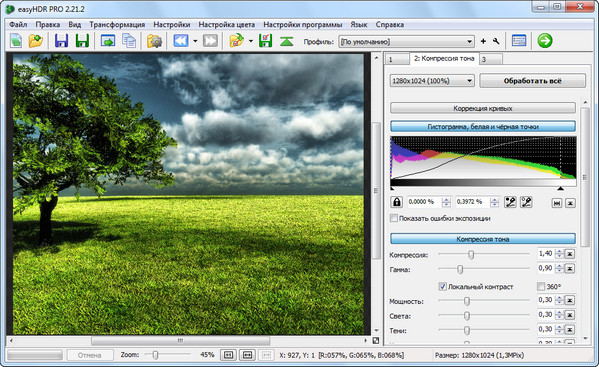Viewport: 599px width, 367px height.
Task: Switch to tab 3
Action: [x=491, y=59]
